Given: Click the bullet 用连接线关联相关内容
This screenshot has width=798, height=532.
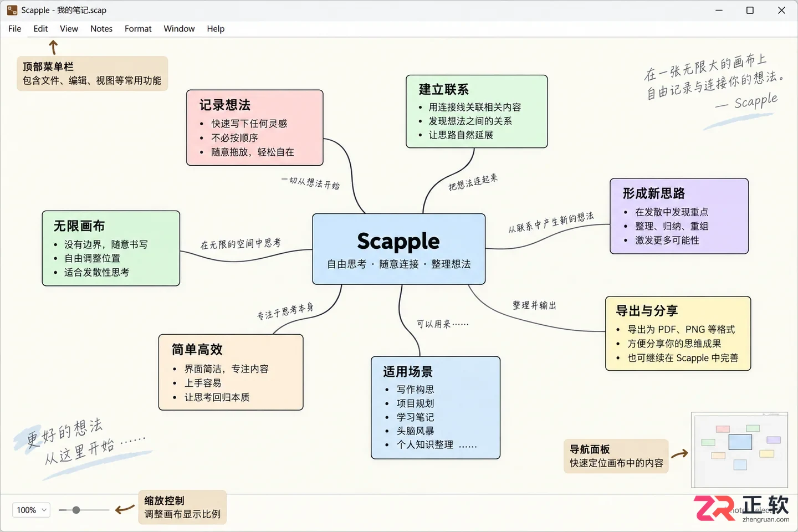Looking at the screenshot, I should (475, 107).
